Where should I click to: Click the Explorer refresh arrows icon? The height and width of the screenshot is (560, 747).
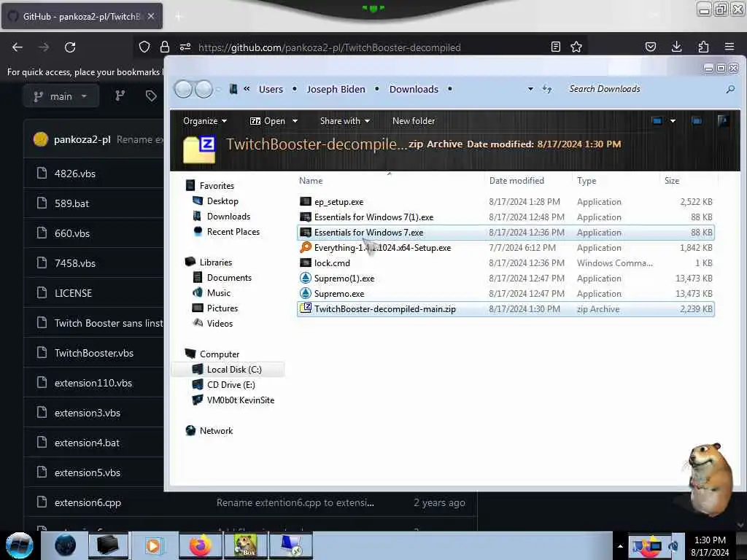547,89
